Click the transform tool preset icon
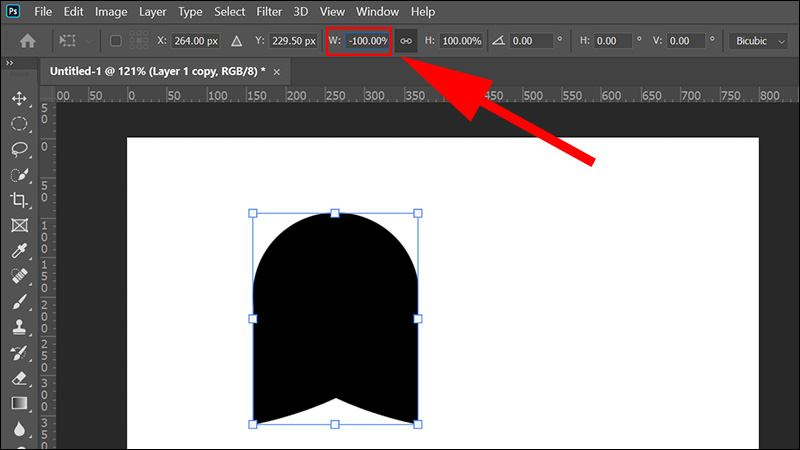800x450 pixels. 67,41
